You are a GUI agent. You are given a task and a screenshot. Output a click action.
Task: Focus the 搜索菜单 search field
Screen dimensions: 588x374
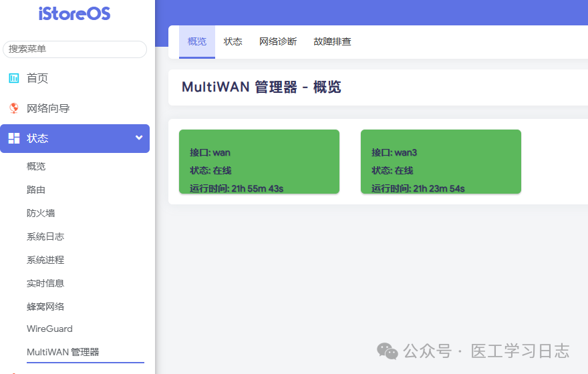click(75, 49)
